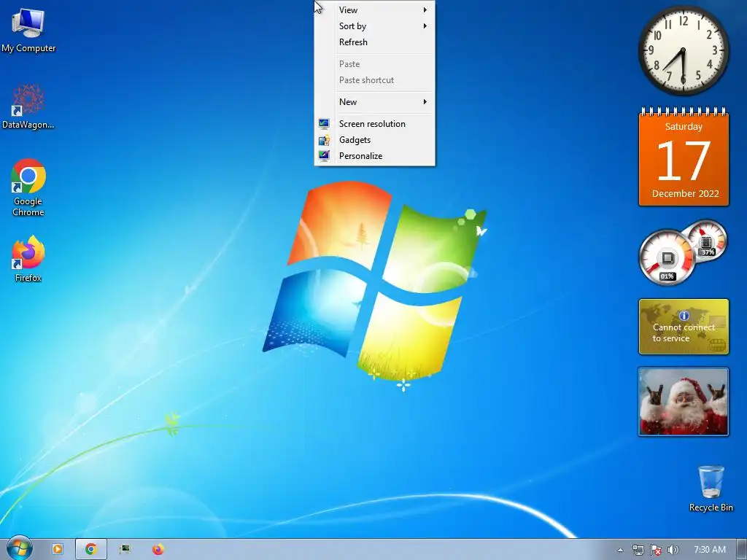The image size is (747, 560).
Task: Open the Action Center flag icon
Action: [x=656, y=550]
